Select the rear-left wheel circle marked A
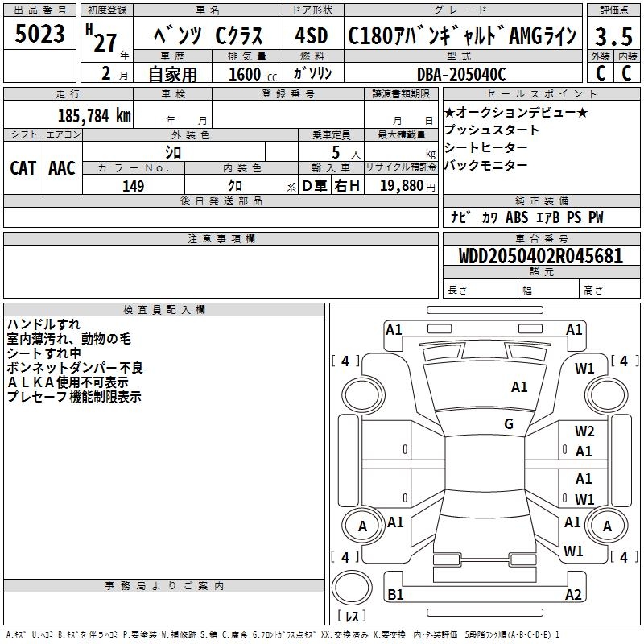644x644 pixels. click(x=362, y=526)
